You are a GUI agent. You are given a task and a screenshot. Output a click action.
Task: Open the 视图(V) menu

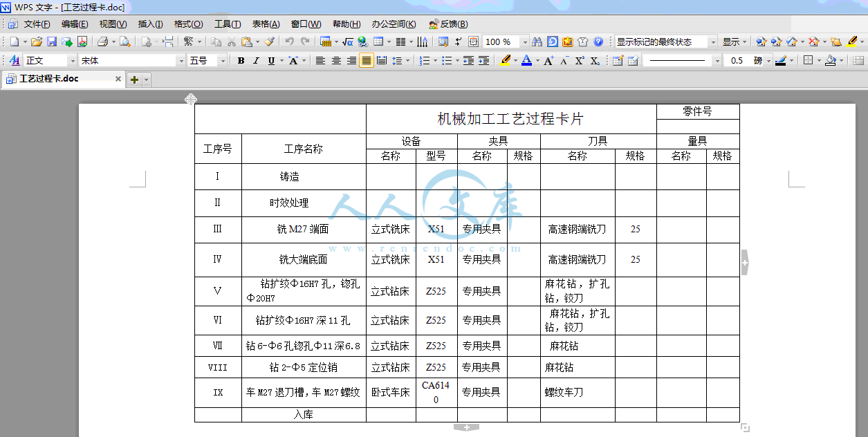pos(113,24)
